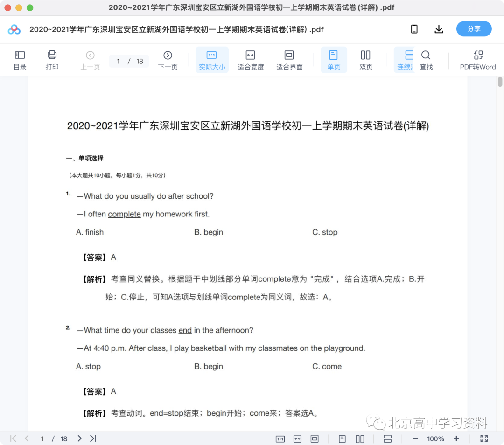This screenshot has width=504, height=445.
Task: Click the document title heading text
Action: click(x=248, y=125)
